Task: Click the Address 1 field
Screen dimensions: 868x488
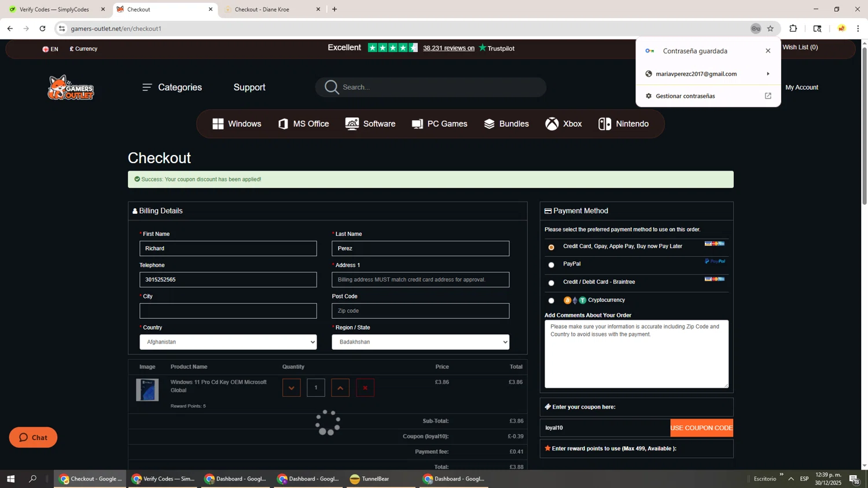Action: coord(421,280)
